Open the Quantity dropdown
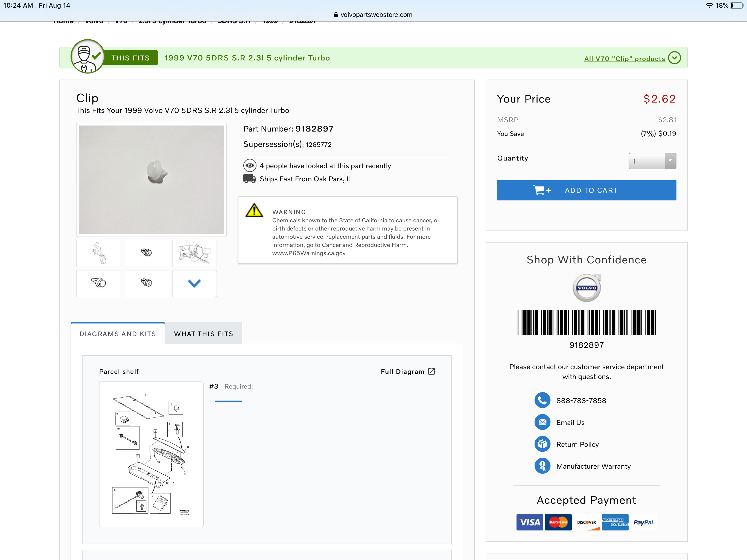 point(652,161)
